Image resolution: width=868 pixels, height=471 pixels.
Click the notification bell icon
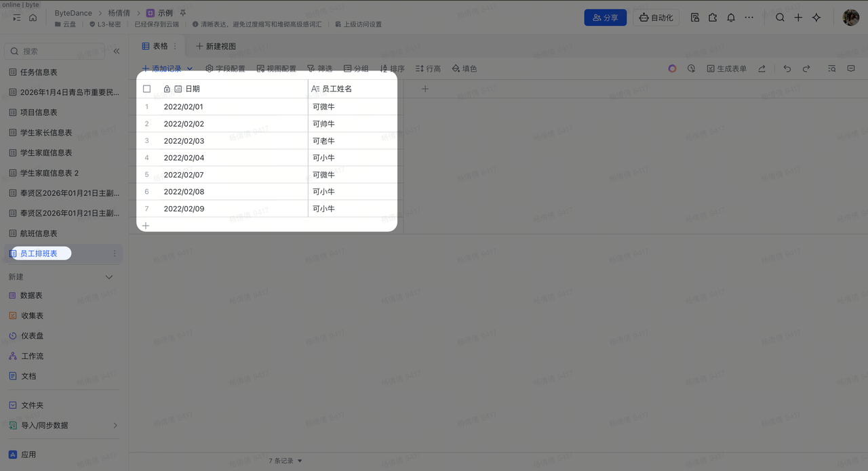pos(731,18)
